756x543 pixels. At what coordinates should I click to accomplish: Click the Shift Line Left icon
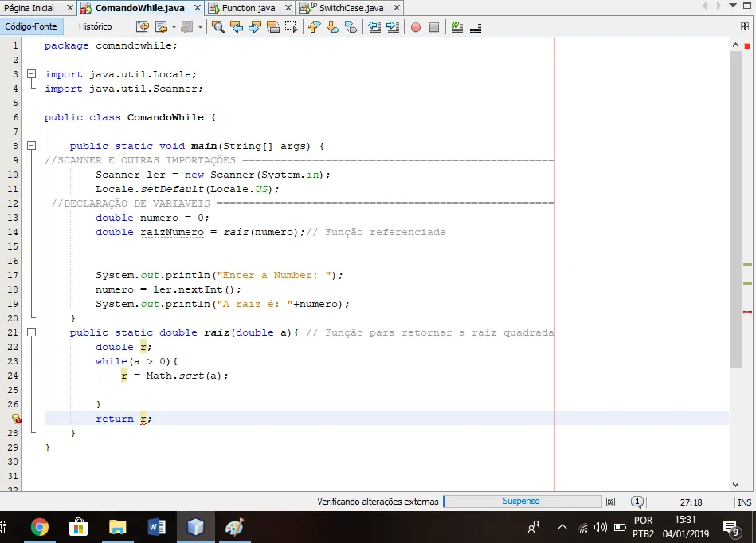coord(374,27)
